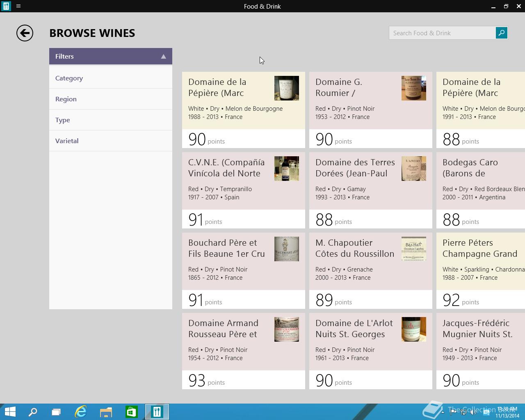Click '2000 - 2011 • Argentina' text
The height and width of the screenshot is (420, 525).
click(x=474, y=197)
